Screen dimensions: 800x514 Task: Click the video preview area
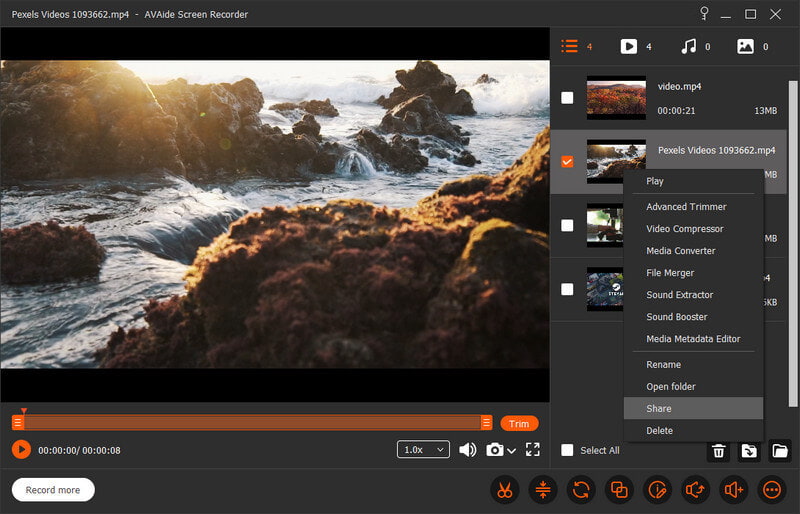275,214
